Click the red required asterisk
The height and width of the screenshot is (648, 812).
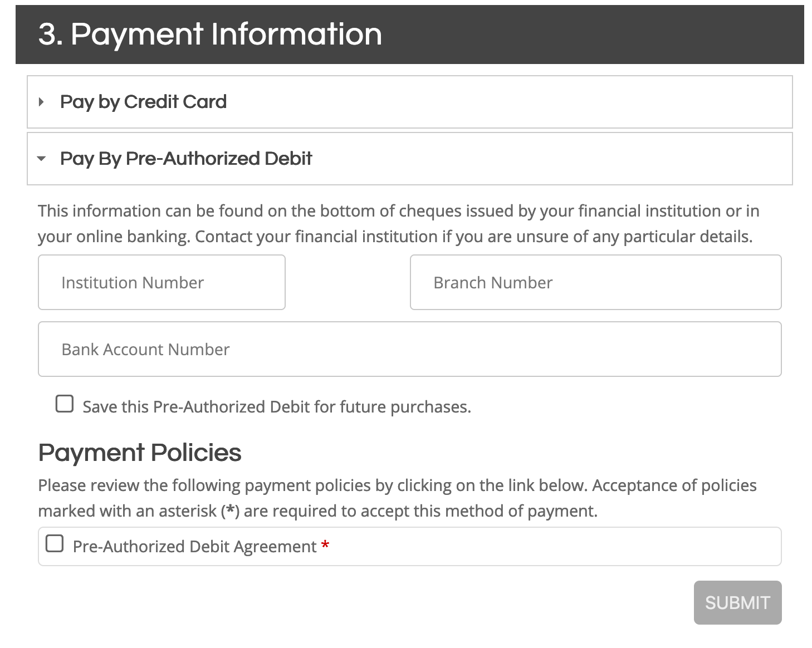tap(325, 546)
